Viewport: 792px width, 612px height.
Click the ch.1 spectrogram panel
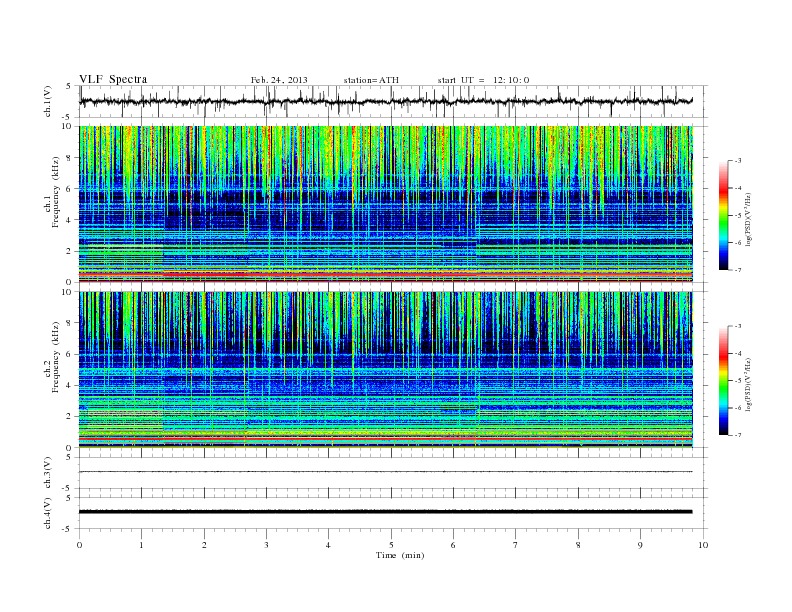[x=386, y=203]
